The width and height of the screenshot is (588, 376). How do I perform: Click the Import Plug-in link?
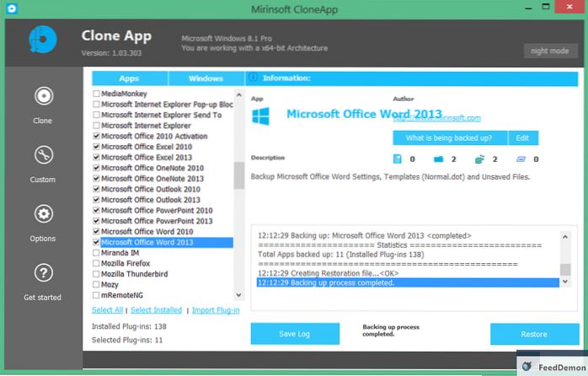(216, 310)
